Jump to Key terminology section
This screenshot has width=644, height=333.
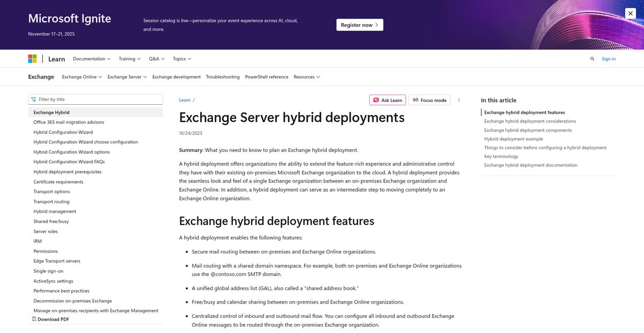(501, 156)
